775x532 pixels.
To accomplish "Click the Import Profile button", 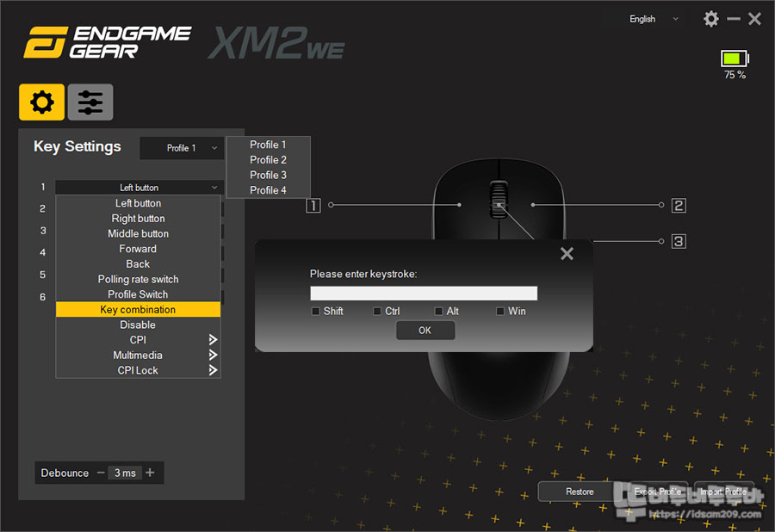I will click(x=723, y=492).
